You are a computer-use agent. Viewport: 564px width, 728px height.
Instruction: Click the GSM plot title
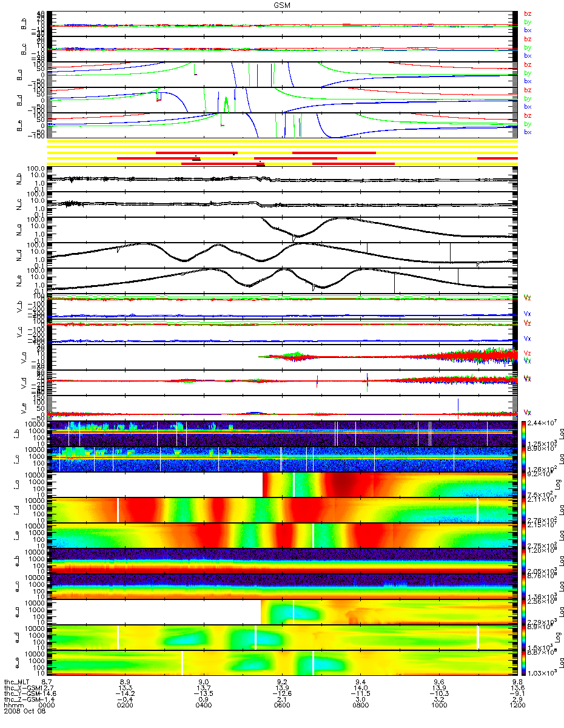tap(282, 4)
